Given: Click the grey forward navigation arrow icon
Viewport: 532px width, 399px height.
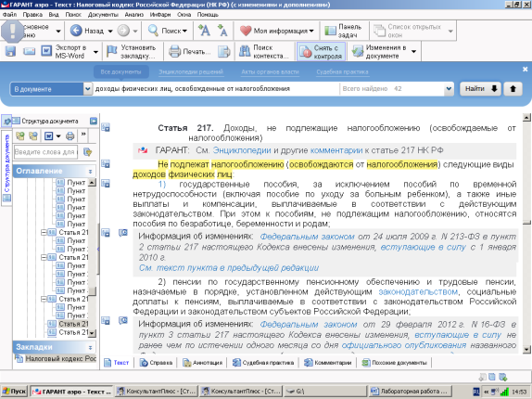Looking at the screenshot, I should coord(123,31).
